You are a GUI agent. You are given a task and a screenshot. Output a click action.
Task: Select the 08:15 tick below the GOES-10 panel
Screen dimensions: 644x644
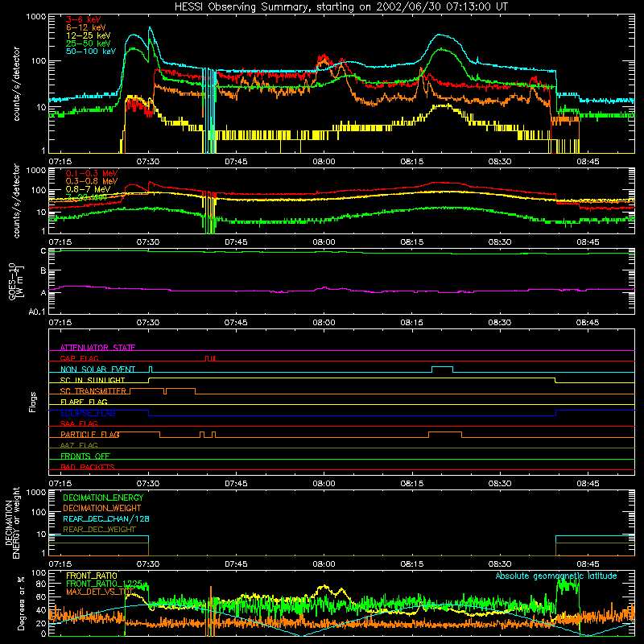[x=411, y=323]
